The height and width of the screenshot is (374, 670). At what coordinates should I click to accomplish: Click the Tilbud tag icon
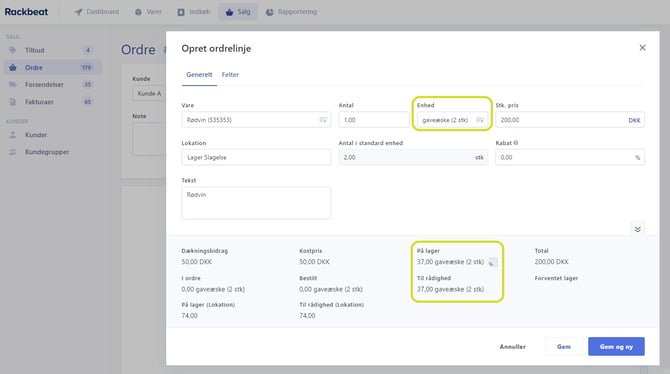click(x=13, y=50)
